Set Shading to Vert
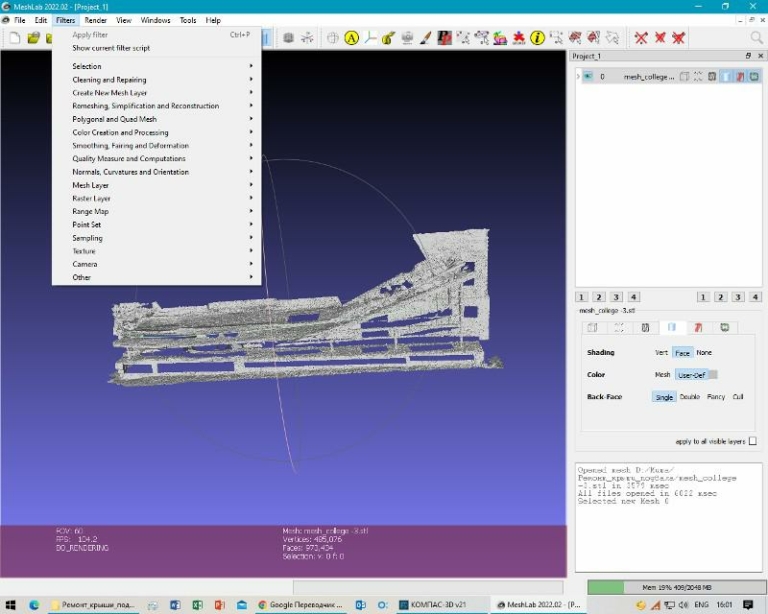 point(661,352)
